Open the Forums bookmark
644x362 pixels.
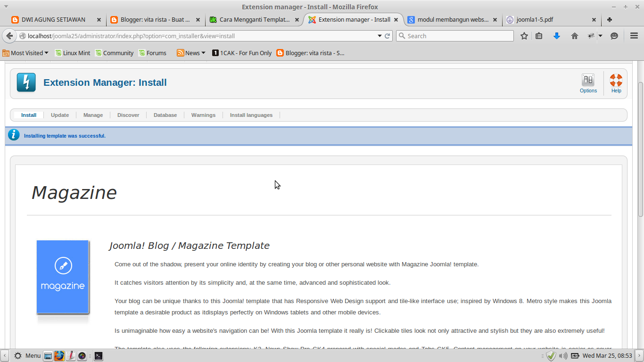[152, 53]
